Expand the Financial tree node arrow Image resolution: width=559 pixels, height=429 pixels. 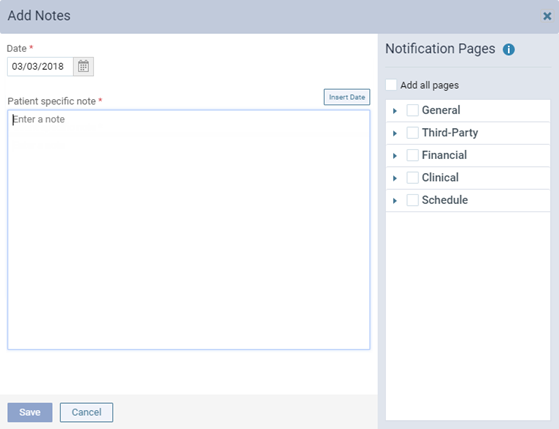coord(395,156)
